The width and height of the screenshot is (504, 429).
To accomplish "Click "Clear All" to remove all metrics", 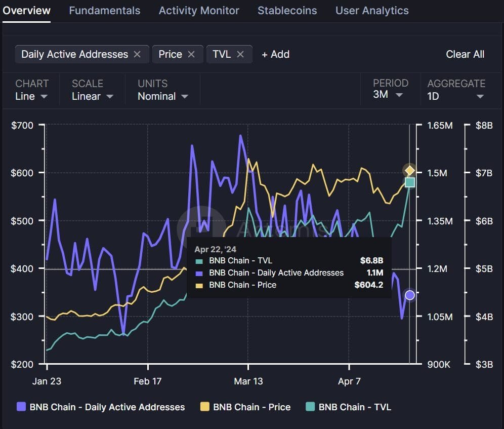I will tap(465, 54).
